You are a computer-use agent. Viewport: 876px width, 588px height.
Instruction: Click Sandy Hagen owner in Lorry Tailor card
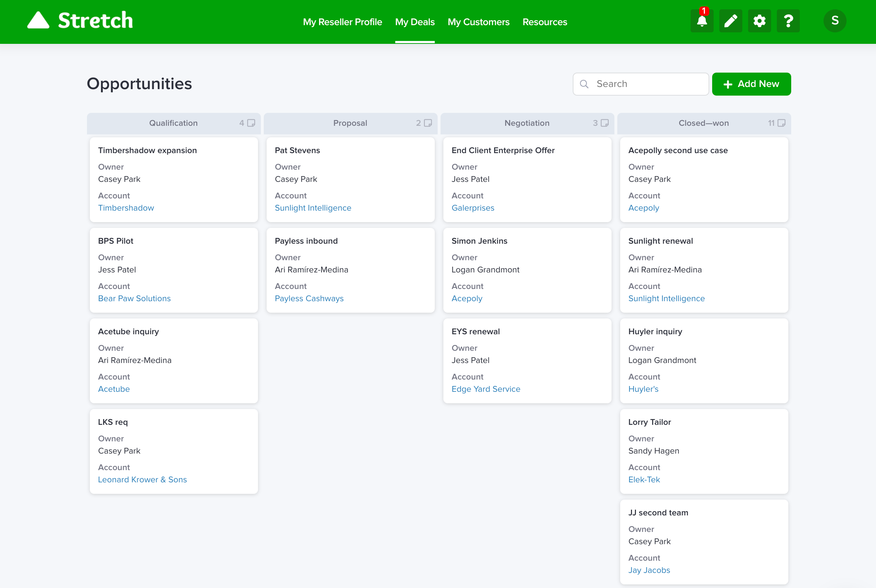tap(653, 451)
